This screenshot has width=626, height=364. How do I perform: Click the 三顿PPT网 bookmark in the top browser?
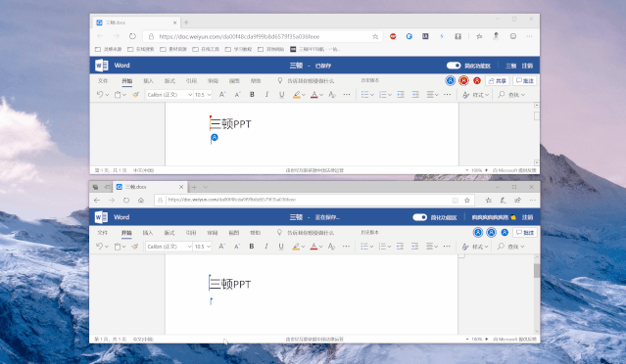315,49
